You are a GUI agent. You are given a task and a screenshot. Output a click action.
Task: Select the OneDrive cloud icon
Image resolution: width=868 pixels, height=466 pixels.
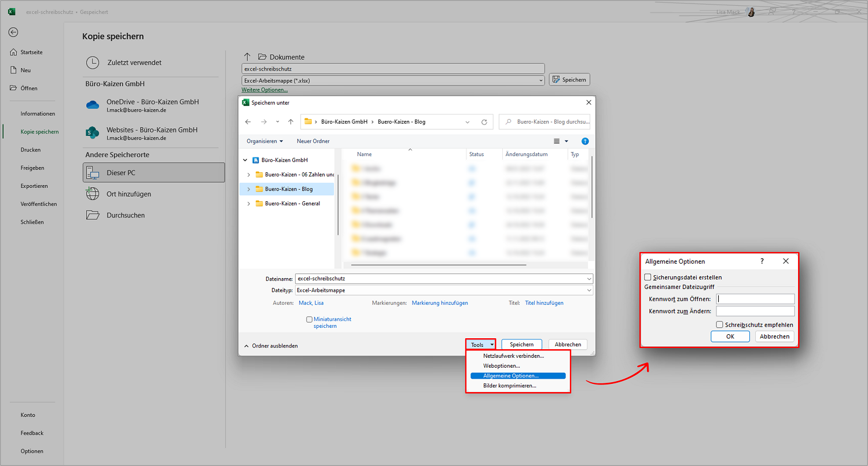(x=93, y=105)
